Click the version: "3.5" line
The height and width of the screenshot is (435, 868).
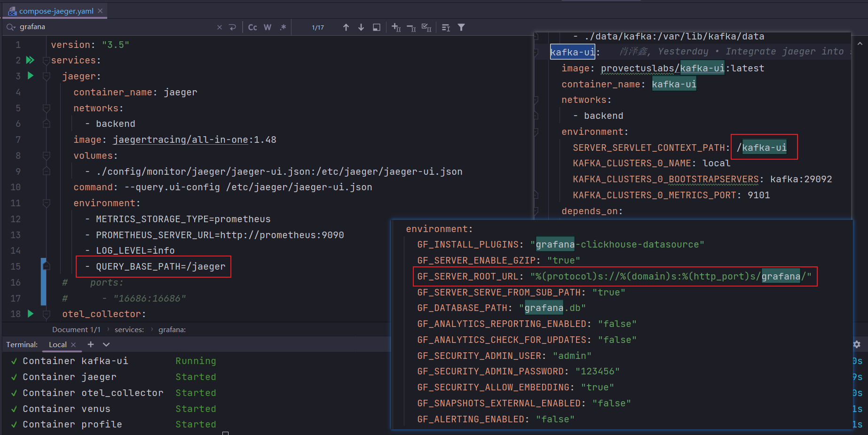(90, 45)
